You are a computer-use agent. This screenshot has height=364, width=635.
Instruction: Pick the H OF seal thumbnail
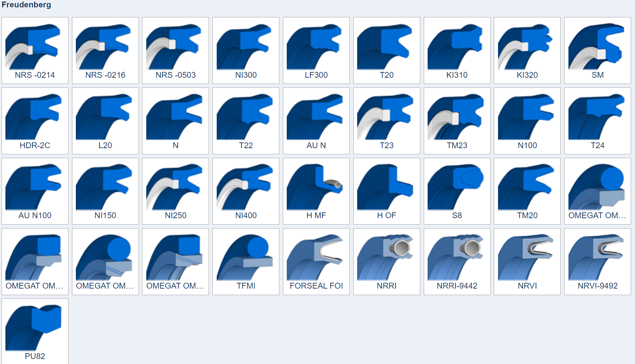tap(387, 191)
